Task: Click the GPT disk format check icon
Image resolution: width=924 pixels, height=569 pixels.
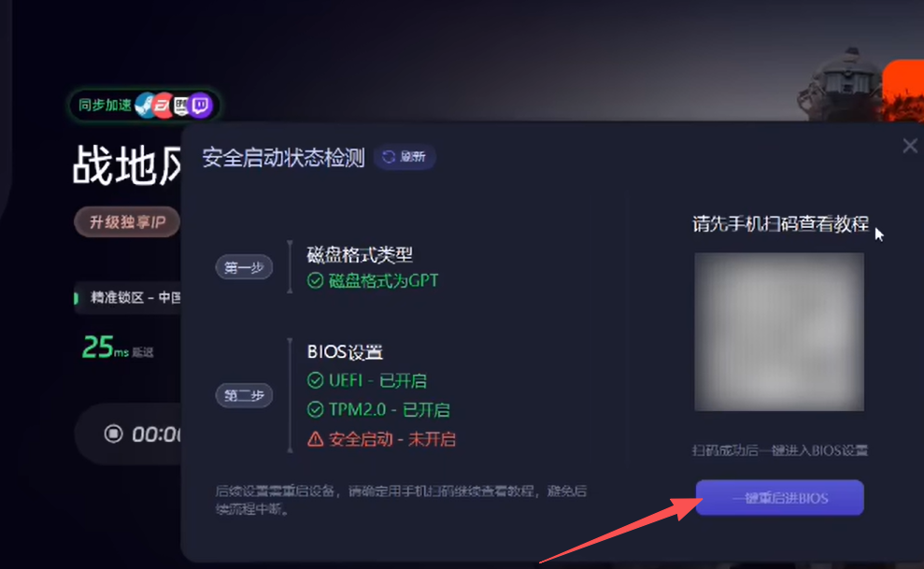Action: 315,280
